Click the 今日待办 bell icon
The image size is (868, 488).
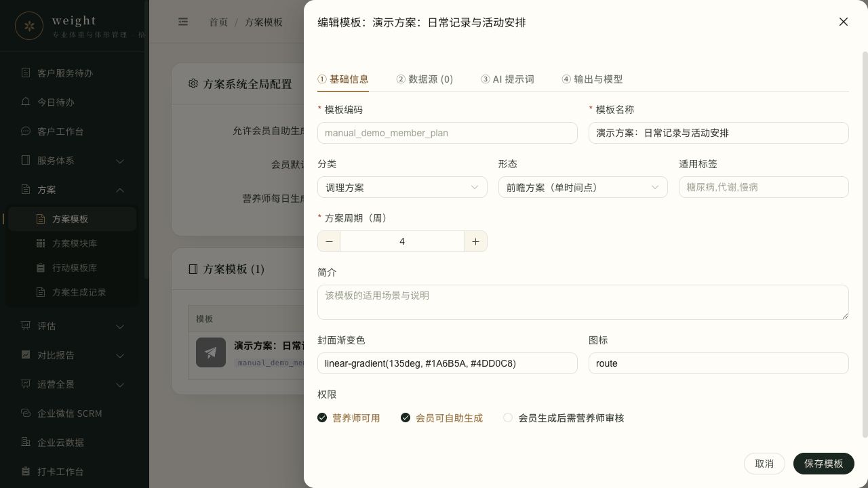click(x=26, y=102)
